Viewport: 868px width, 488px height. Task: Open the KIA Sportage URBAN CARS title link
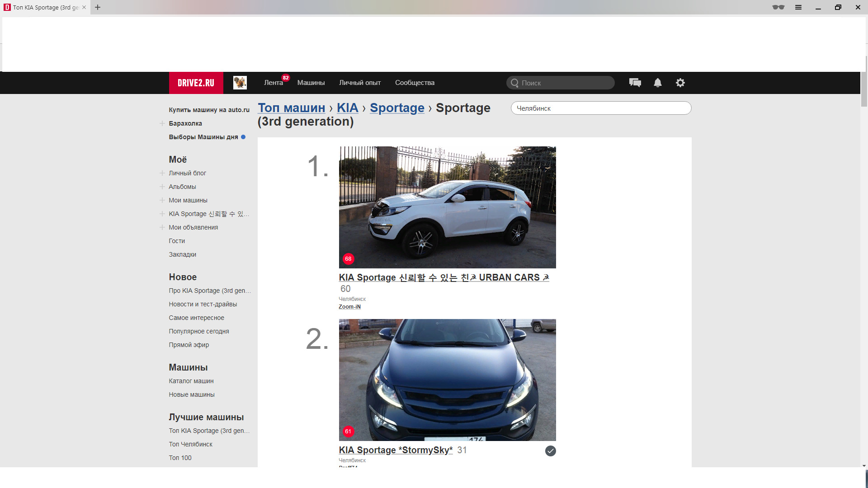(444, 277)
